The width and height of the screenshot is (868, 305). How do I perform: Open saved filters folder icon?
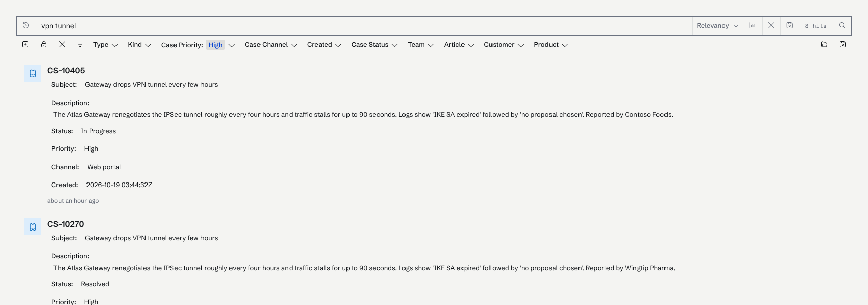[824, 44]
